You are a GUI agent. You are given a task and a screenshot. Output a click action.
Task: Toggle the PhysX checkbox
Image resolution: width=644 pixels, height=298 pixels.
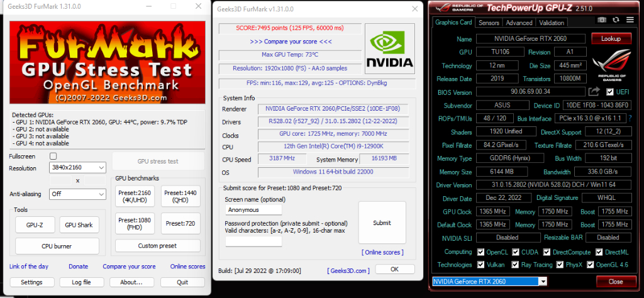click(559, 265)
